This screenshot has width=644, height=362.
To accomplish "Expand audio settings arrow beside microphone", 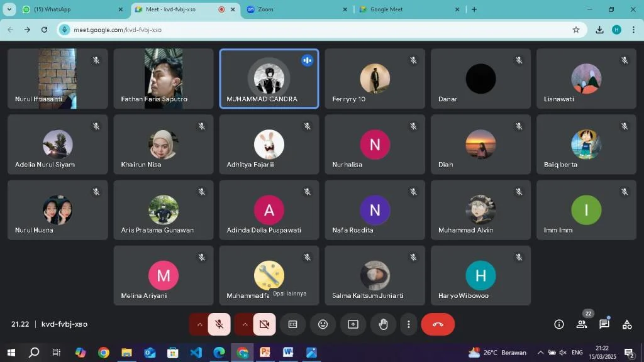I will [x=199, y=324].
